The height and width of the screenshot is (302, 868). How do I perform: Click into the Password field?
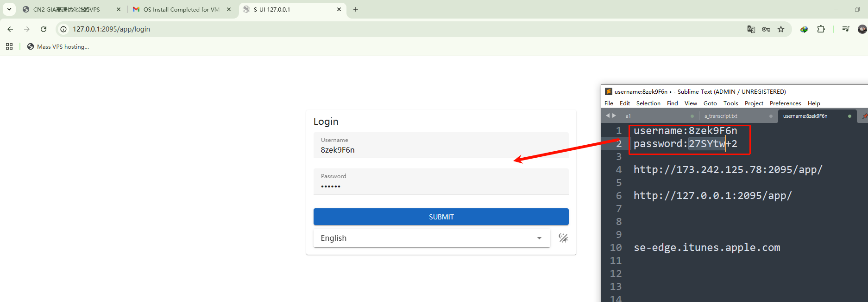[440, 186]
